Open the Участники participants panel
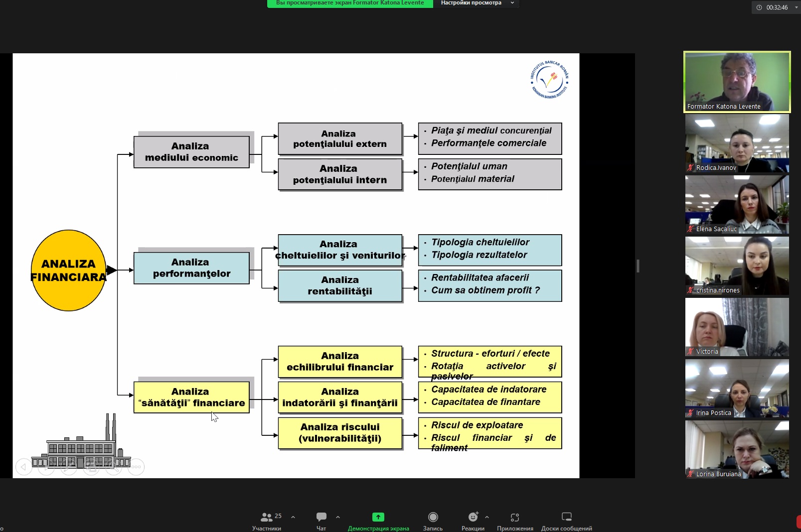801x532 pixels. (x=267, y=518)
